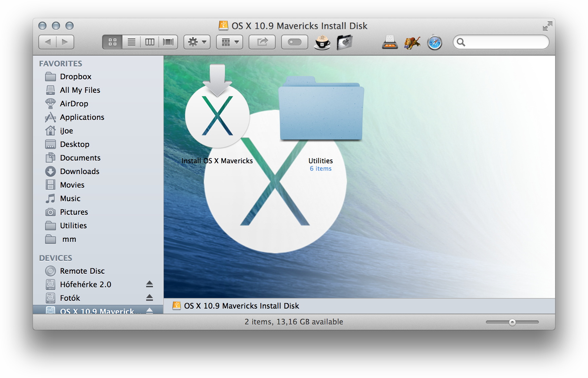Select the Utilities folder icon
Image resolution: width=588 pixels, height=378 pixels.
coord(321,108)
